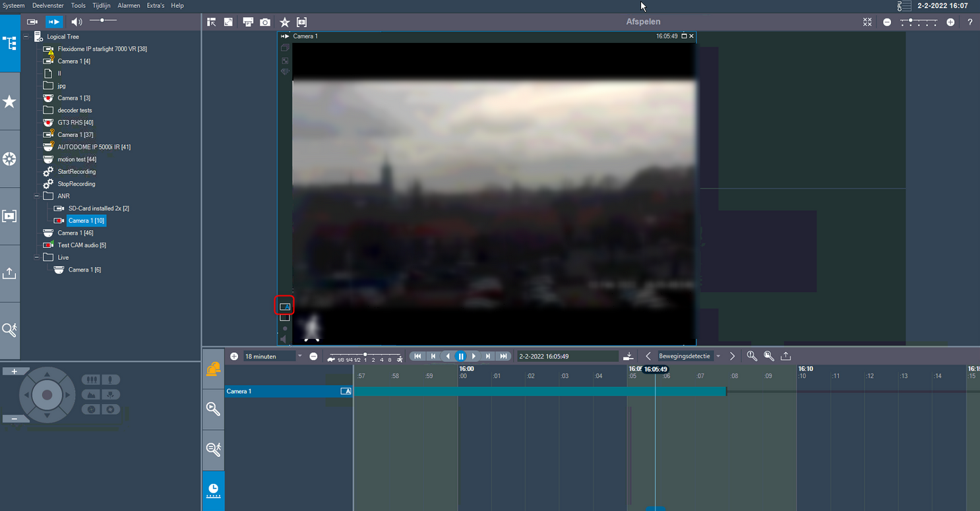Viewport: 980px width, 511px height.
Task: Open the help question mark icon
Action: point(969,22)
